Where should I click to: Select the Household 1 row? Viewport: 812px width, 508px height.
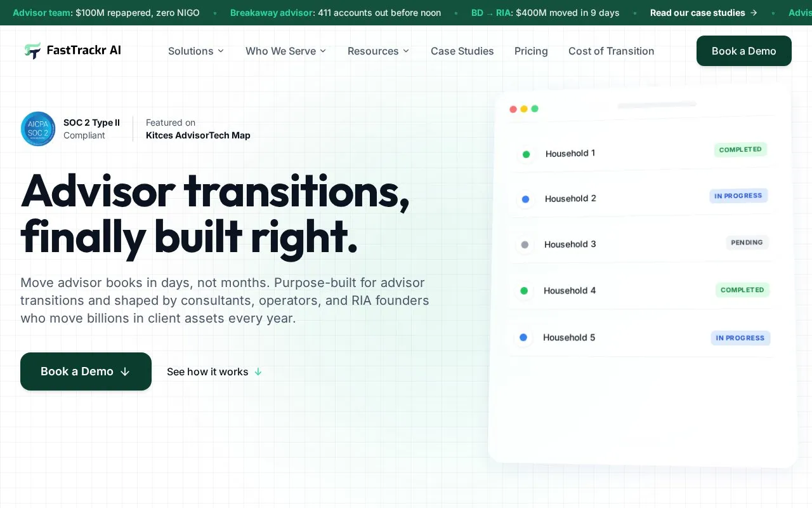pyautogui.click(x=641, y=152)
